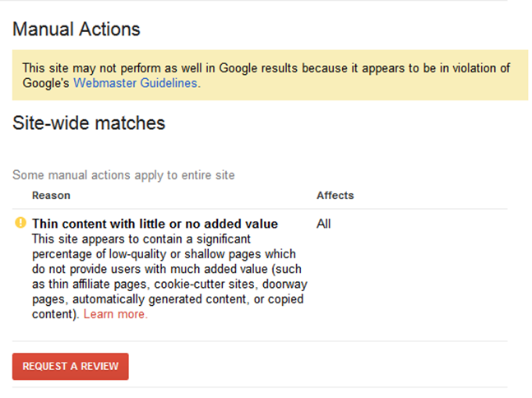The width and height of the screenshot is (532, 398).
Task: Click the yellow violation notice banner
Action: point(270,75)
